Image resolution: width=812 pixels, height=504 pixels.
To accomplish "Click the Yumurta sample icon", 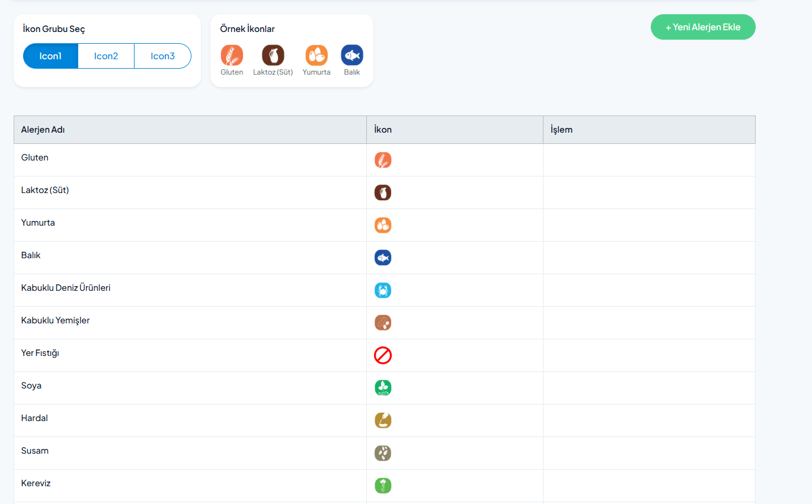I will coord(317,55).
